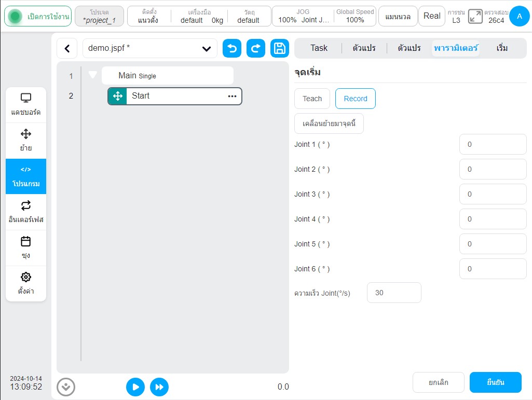This screenshot has width=532, height=400.
Task: Switch to the first ตัวแปร tab
Action: click(364, 48)
